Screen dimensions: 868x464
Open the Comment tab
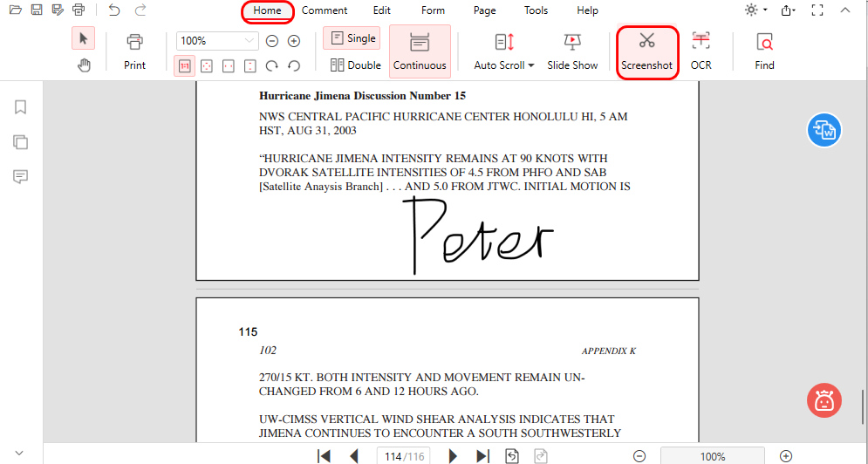click(325, 10)
